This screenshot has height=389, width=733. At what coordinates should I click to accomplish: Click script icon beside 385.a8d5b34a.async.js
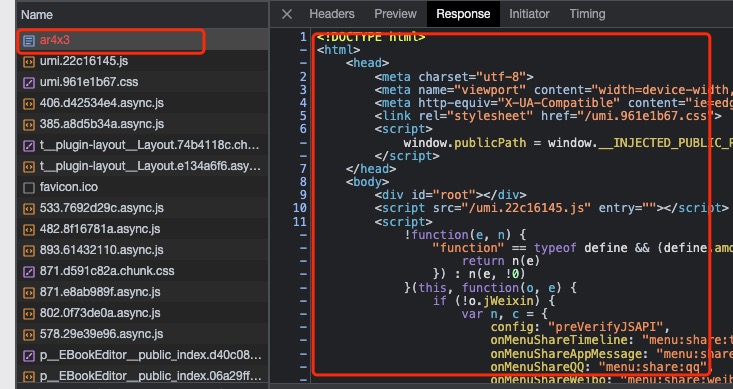point(29,125)
